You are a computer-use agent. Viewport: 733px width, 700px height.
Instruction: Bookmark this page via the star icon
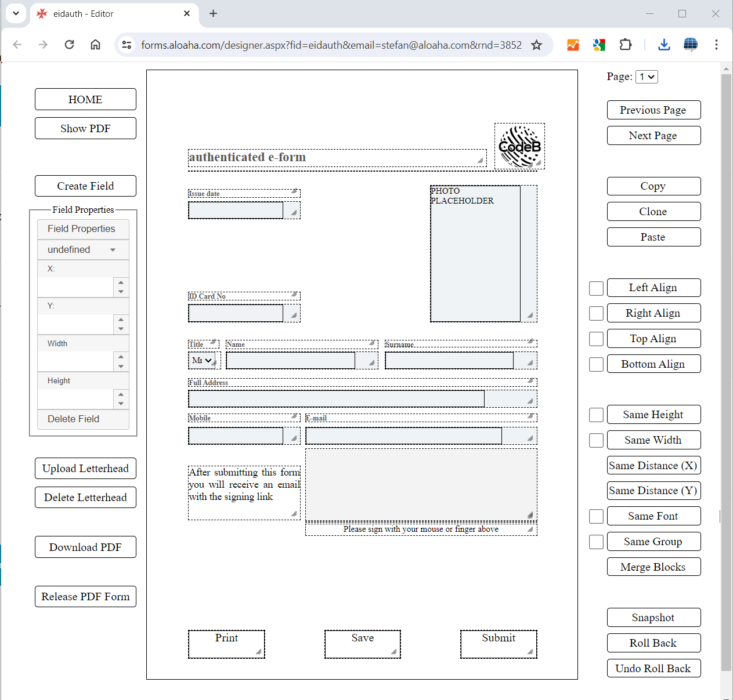pos(536,45)
